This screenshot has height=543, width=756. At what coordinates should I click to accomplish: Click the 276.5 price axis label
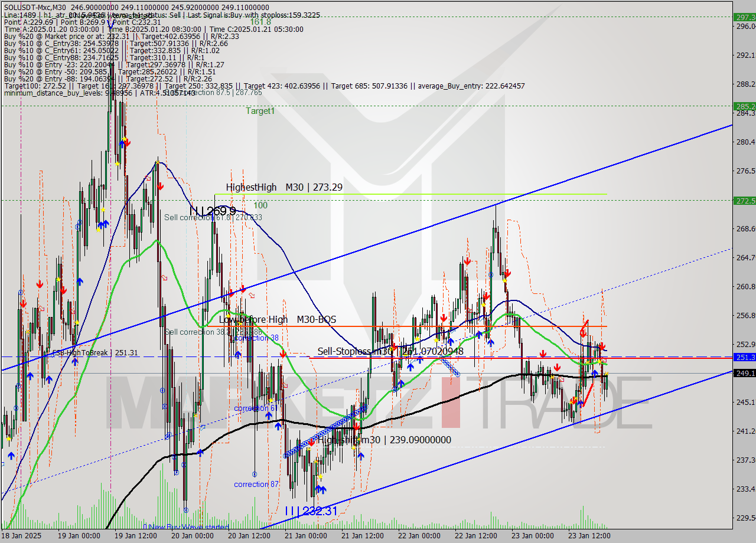point(746,171)
